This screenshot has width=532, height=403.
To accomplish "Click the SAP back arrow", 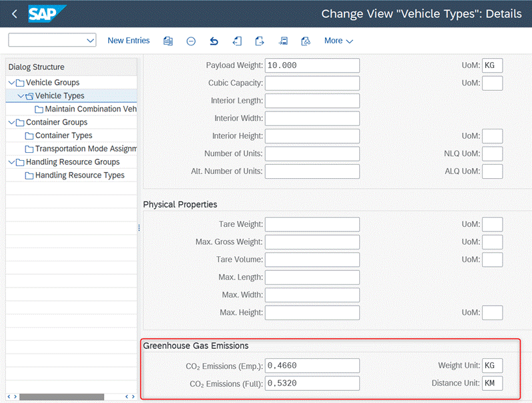I will [14, 14].
